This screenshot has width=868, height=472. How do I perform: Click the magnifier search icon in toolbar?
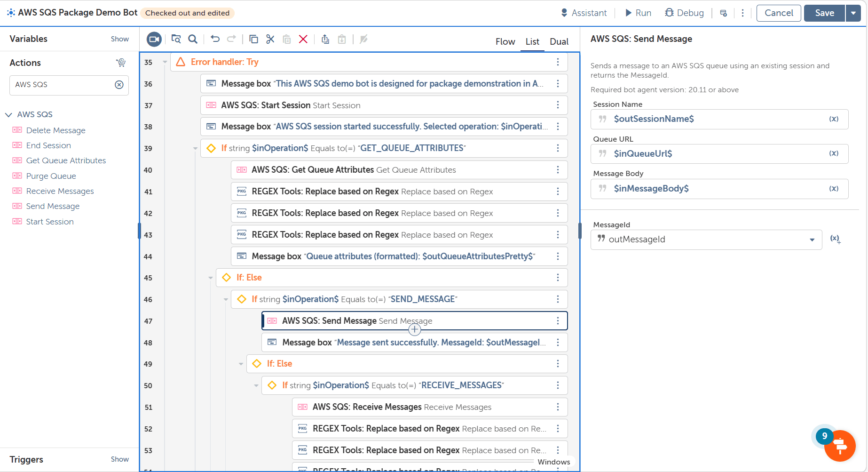(193, 39)
